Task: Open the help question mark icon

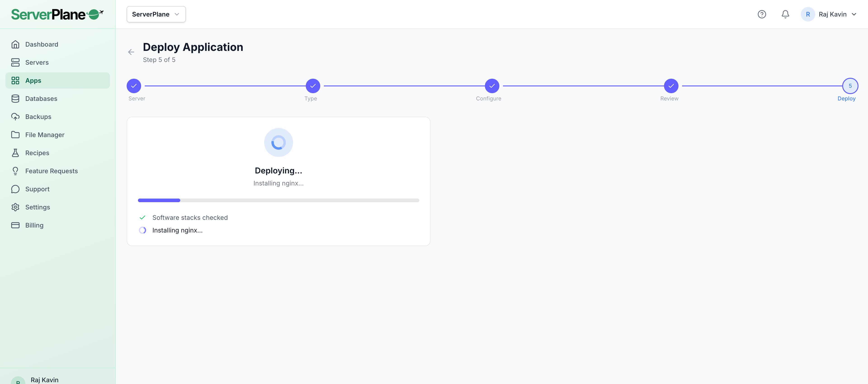Action: (761, 14)
